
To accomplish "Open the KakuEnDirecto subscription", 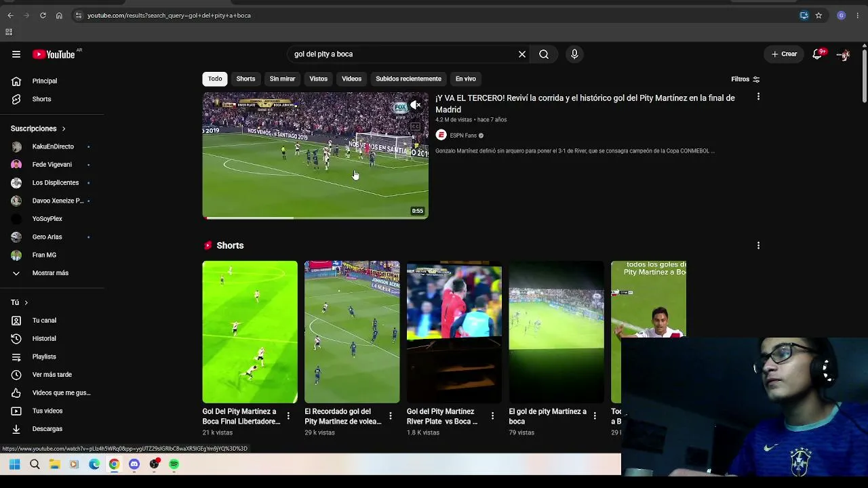I will 52,146.
